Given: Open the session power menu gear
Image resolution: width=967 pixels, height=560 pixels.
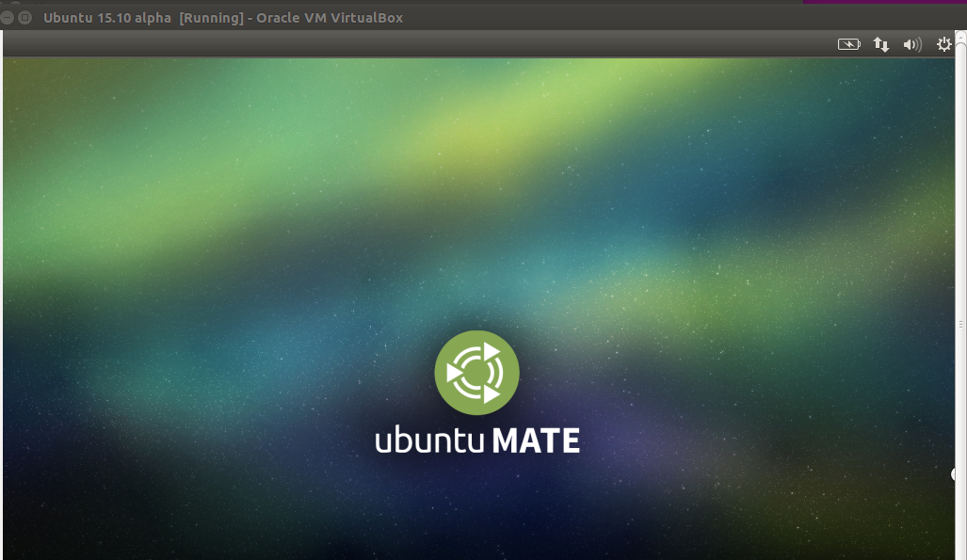Looking at the screenshot, I should click(x=943, y=44).
